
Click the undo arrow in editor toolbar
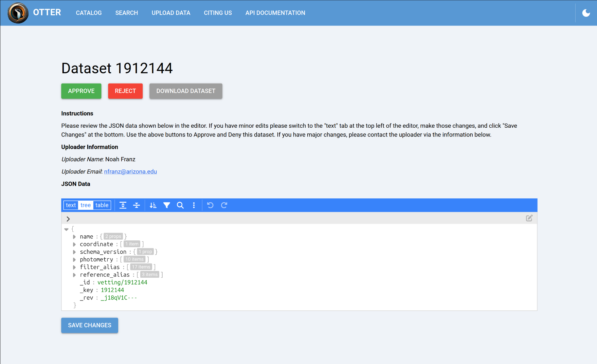(x=210, y=205)
